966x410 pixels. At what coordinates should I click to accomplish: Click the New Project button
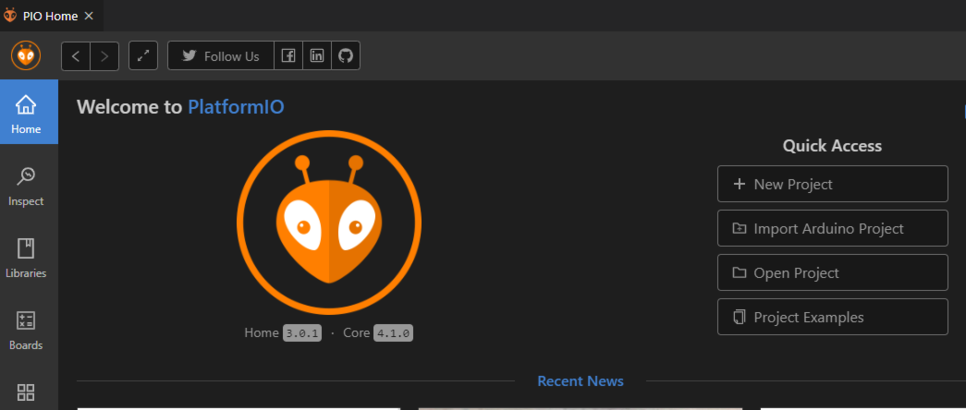click(x=832, y=183)
